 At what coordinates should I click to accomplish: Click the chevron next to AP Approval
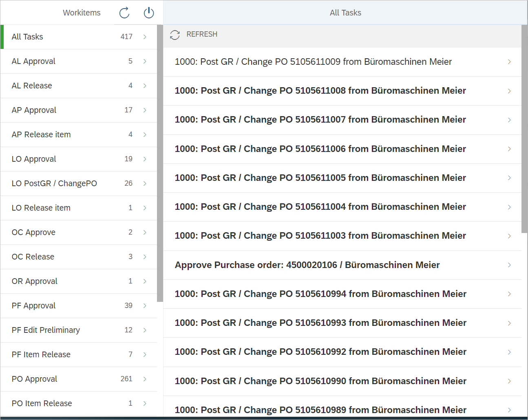[x=145, y=110]
